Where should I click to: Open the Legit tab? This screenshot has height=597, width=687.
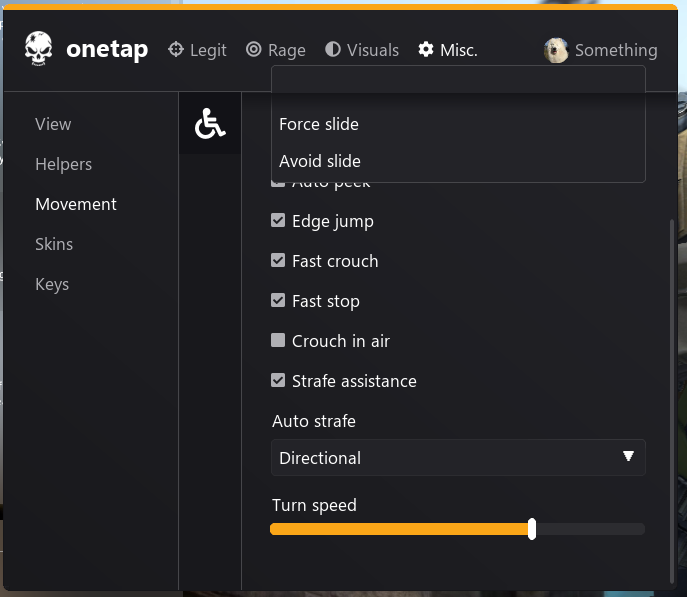tap(197, 50)
